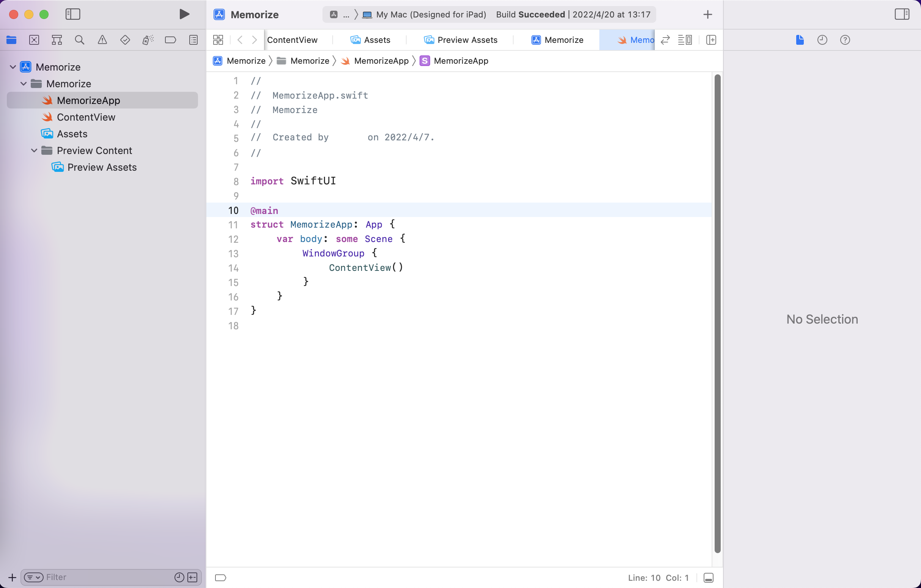Click the editor vertical scrollbar

717,313
